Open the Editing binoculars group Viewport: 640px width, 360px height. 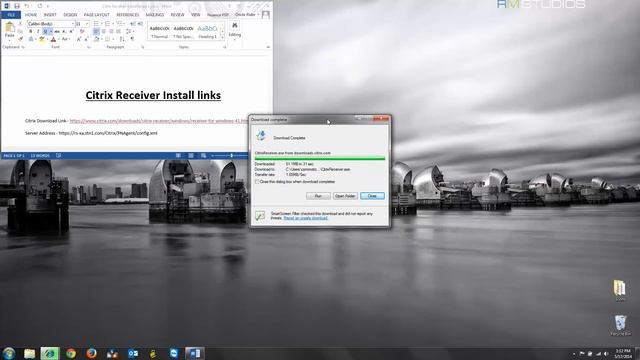235,30
